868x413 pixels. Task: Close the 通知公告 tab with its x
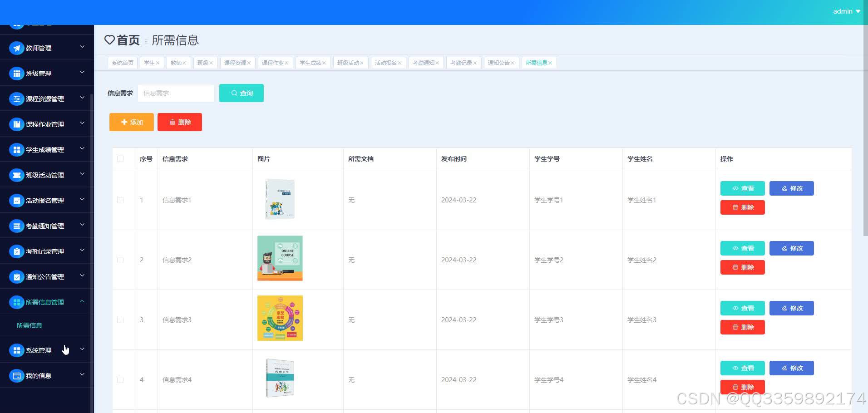[x=513, y=63]
